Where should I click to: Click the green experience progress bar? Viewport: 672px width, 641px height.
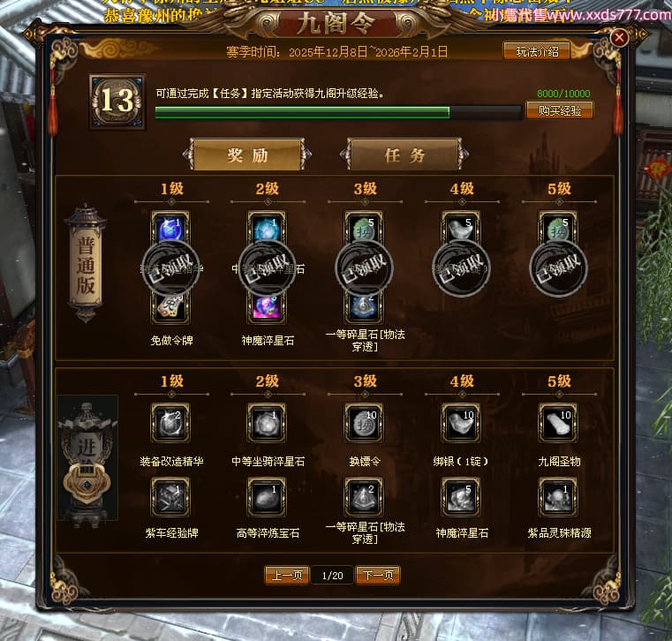tap(338, 112)
